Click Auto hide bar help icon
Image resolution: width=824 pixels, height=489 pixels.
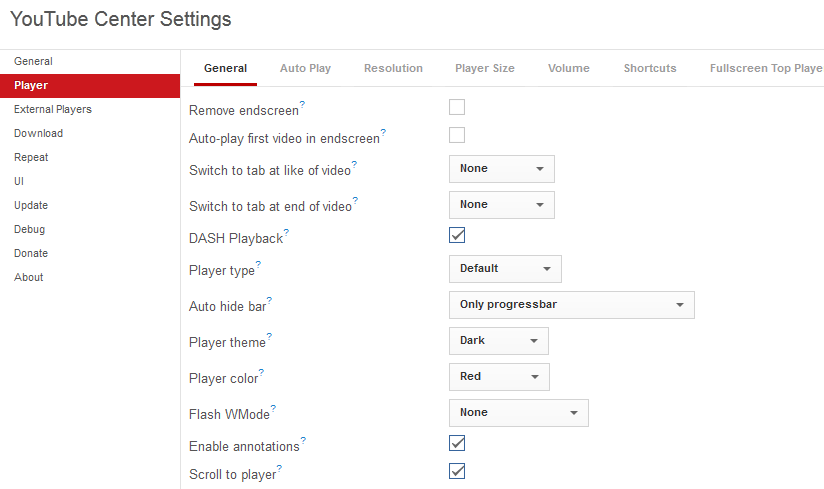269,300
